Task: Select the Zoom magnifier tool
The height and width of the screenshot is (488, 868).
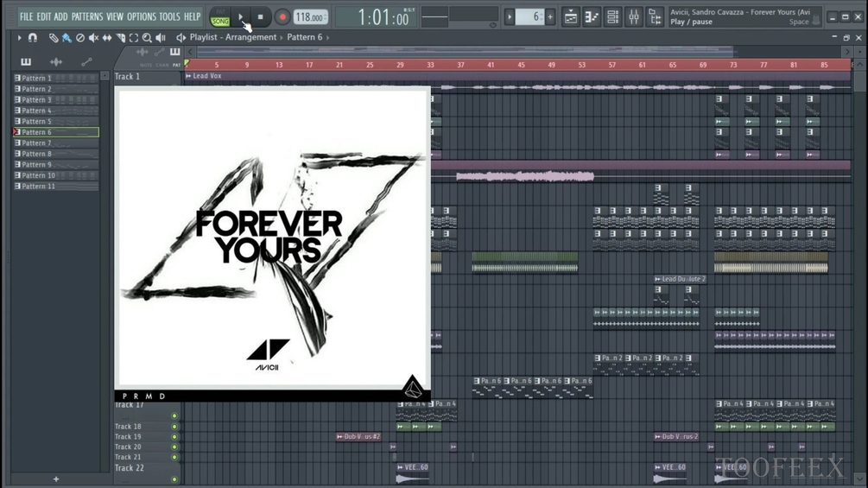Action: pyautogui.click(x=147, y=38)
